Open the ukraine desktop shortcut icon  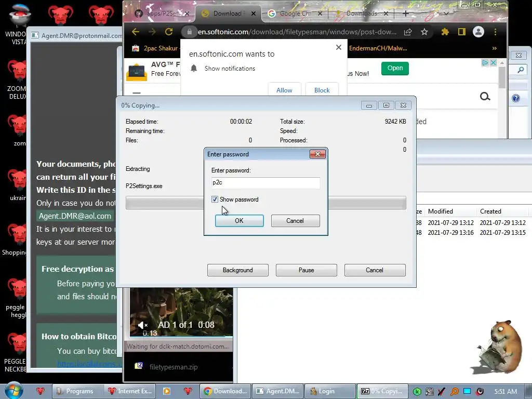17,185
